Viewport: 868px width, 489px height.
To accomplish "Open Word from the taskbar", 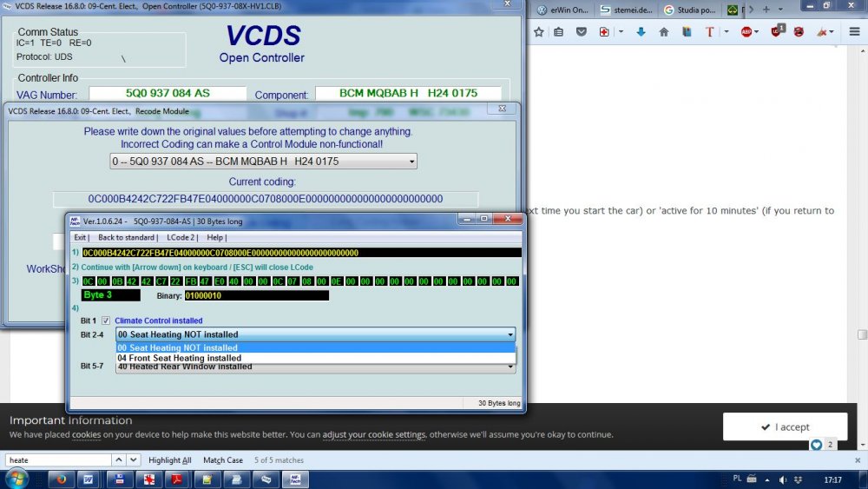I will coord(88,479).
